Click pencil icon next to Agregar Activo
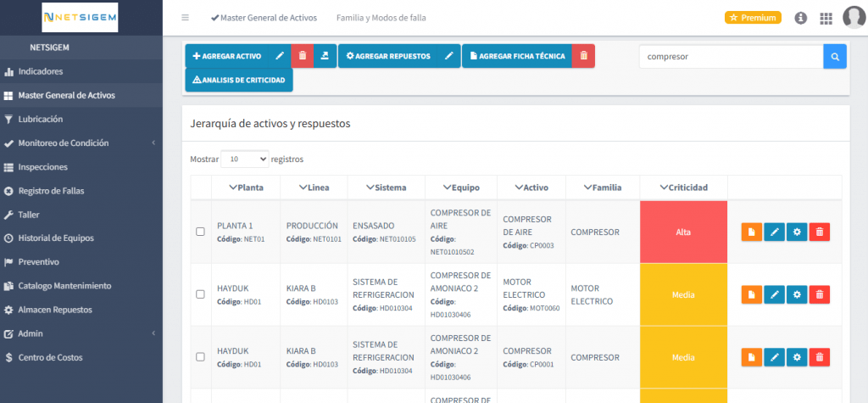Viewport: 868px width, 403px height. tap(280, 56)
